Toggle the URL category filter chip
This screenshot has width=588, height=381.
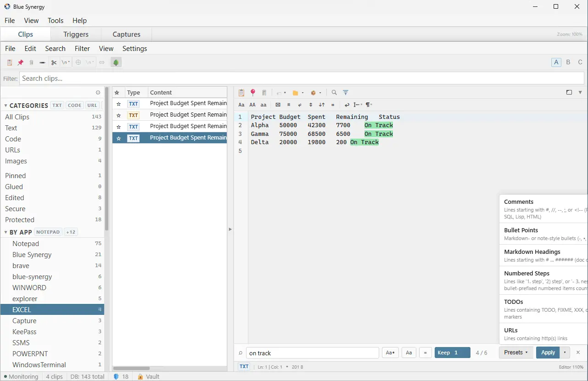point(92,105)
